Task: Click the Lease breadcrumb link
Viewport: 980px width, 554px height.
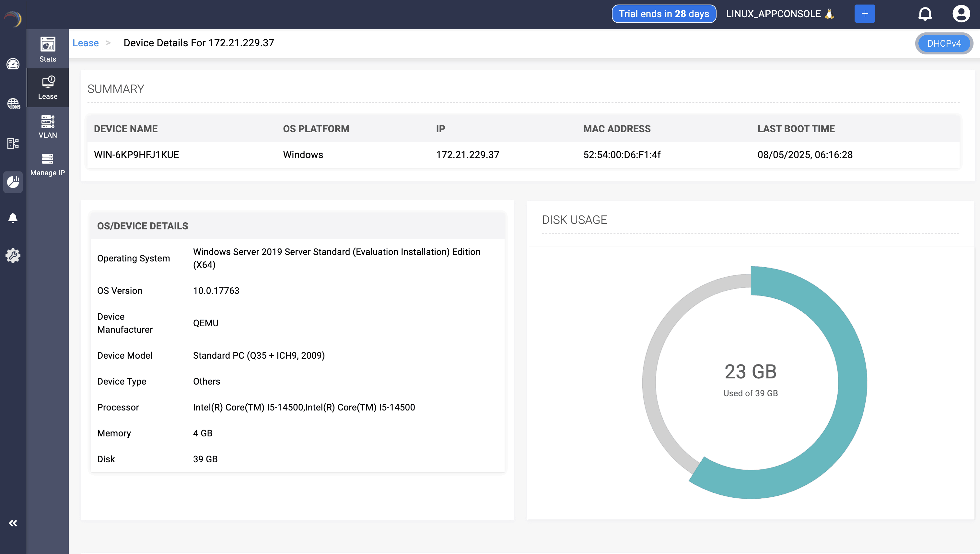Action: [x=86, y=43]
